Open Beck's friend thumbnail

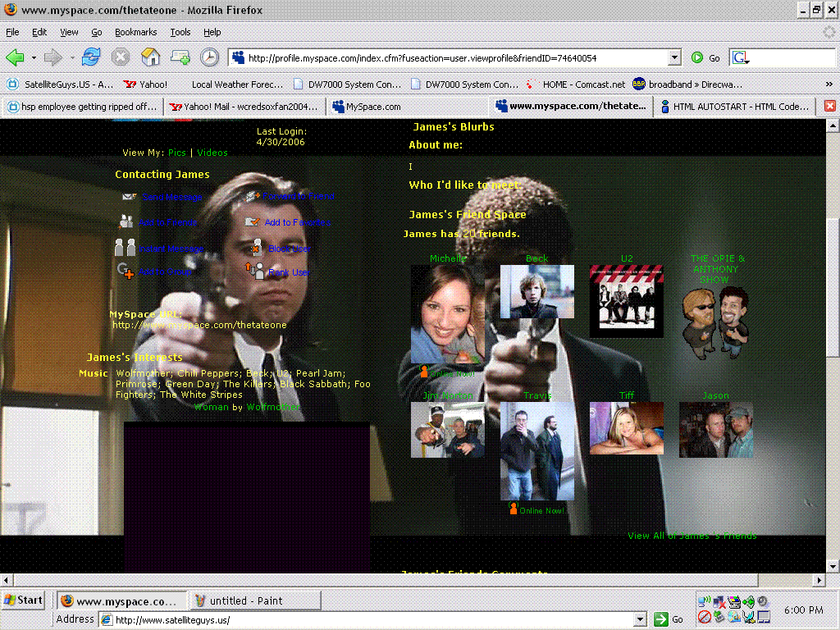click(x=536, y=291)
